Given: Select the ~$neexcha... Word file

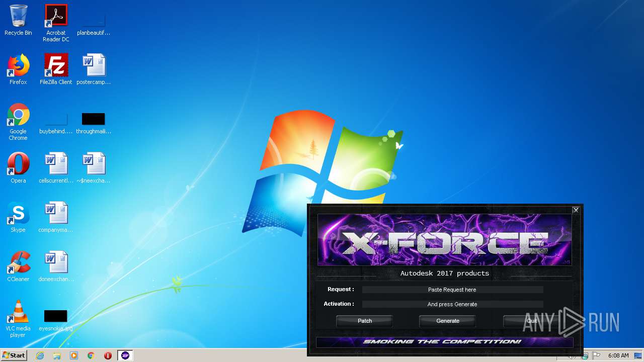Looking at the screenshot, I should pyautogui.click(x=94, y=168).
